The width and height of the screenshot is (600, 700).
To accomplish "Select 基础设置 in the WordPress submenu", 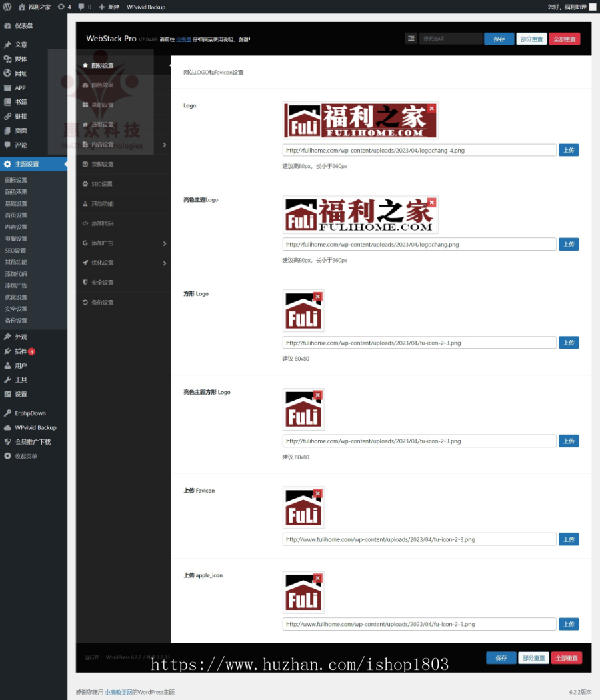I will pos(16,203).
